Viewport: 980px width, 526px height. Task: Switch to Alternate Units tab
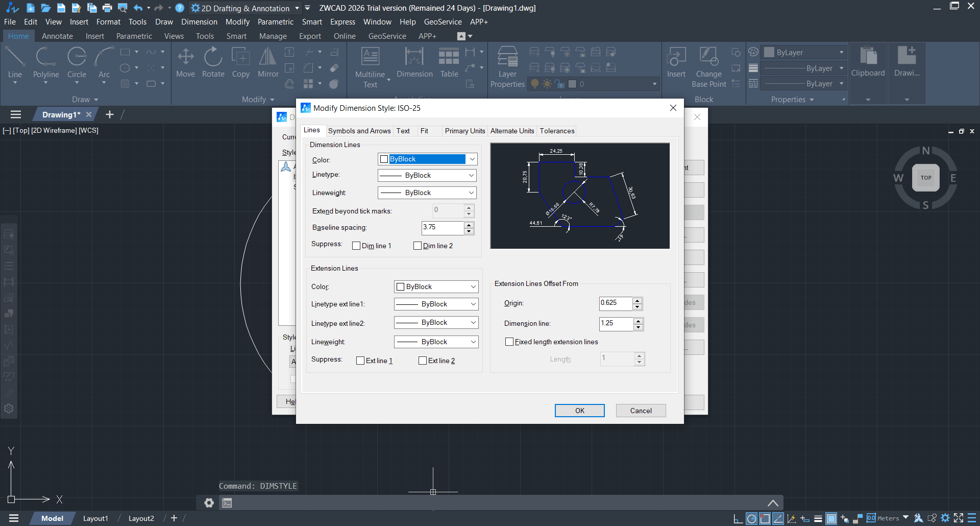pos(512,131)
